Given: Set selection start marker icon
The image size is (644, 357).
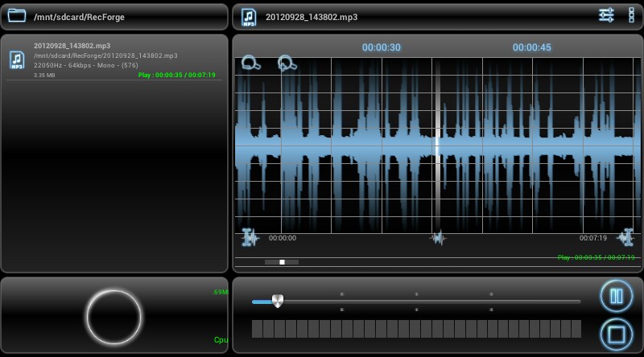Looking at the screenshot, I should coord(250,237).
